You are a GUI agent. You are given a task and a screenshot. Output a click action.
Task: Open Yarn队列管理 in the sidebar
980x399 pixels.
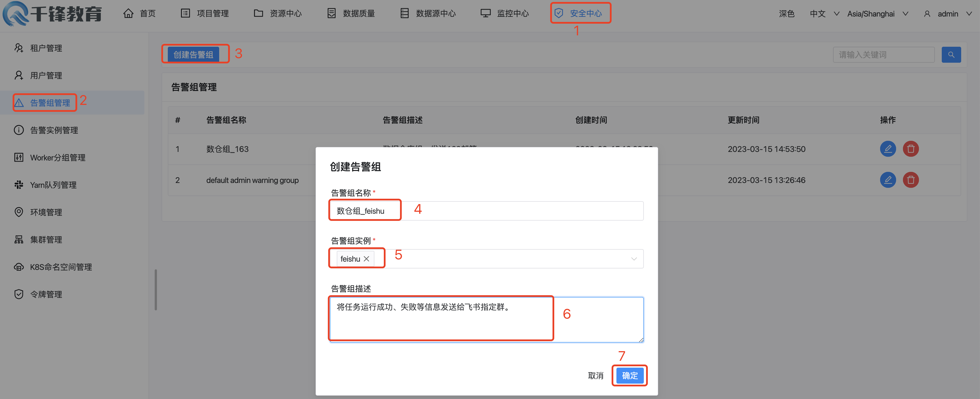[x=53, y=185]
